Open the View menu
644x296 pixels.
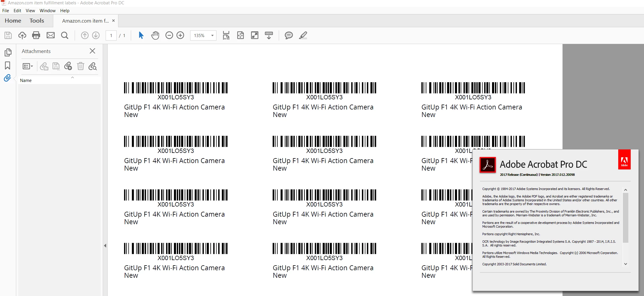30,10
